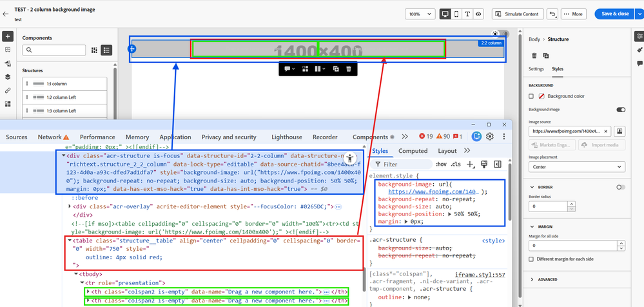Click the undo arrow button
The height and width of the screenshot is (307, 644).
(x=552, y=14)
